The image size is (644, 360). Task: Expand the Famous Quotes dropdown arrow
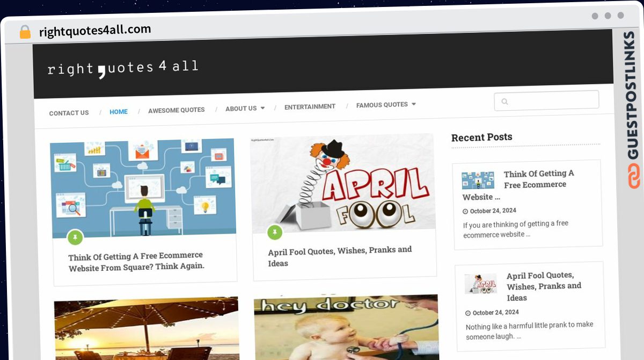(414, 104)
